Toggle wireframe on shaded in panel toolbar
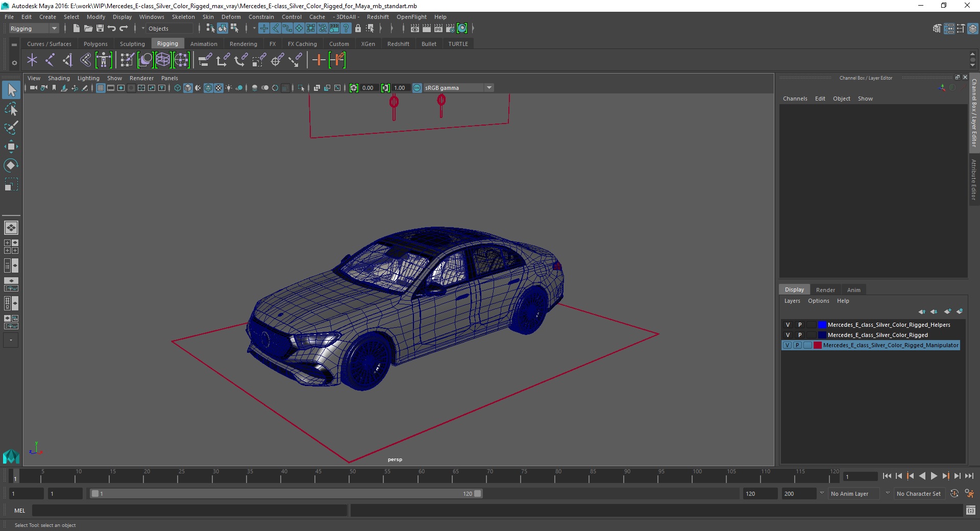980x531 pixels. click(x=208, y=88)
